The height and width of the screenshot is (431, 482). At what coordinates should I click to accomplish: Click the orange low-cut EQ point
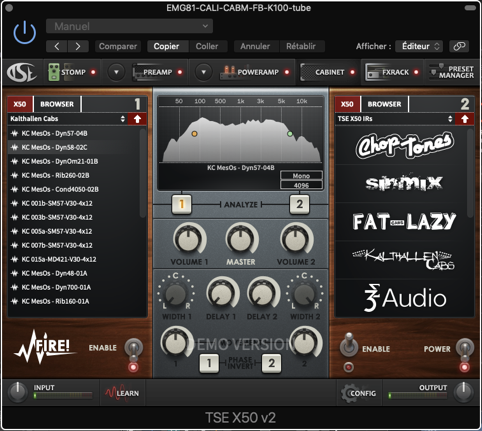[x=194, y=134]
